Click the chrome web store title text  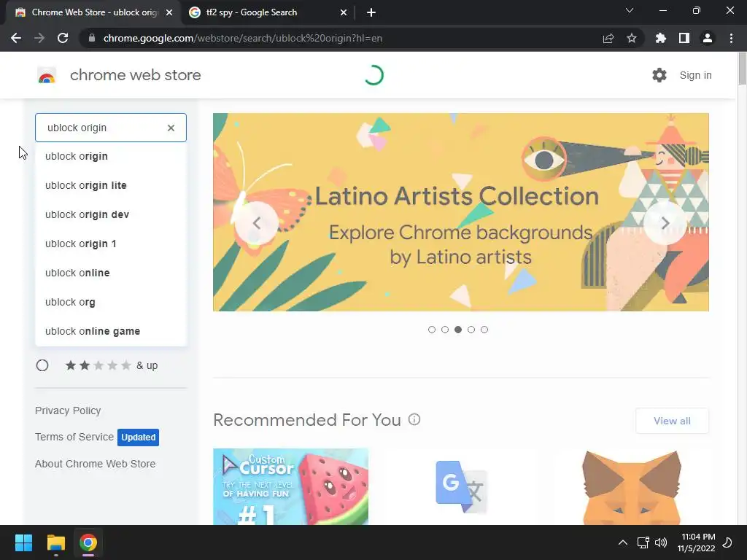pyautogui.click(x=135, y=75)
